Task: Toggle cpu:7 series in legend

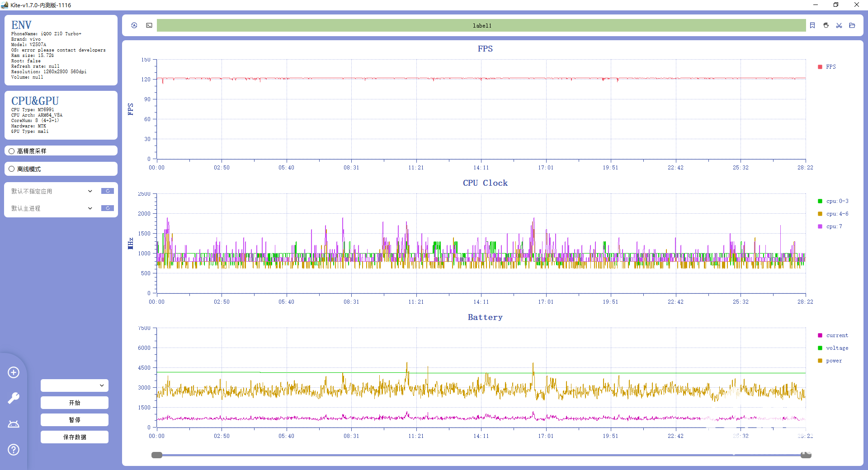Action: point(830,226)
